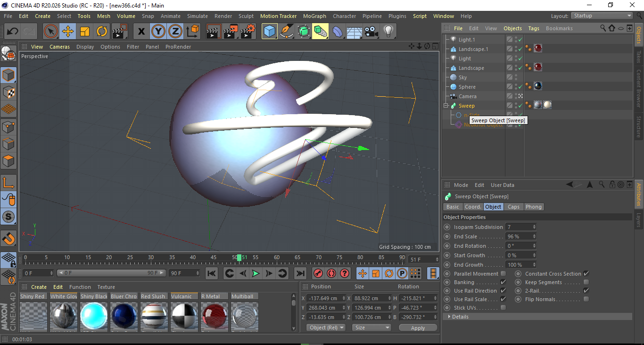644x345 pixels.
Task: Select the Camera object in the tree
Action: pyautogui.click(x=468, y=96)
